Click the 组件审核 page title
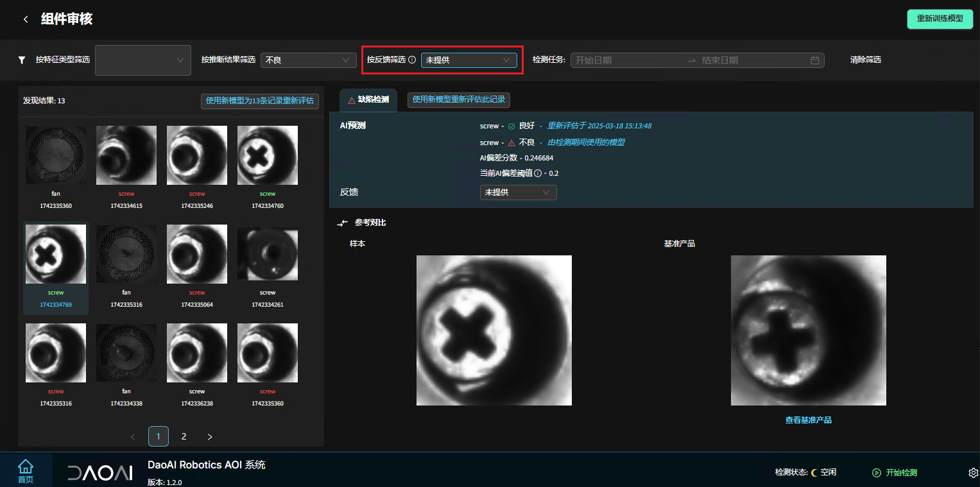This screenshot has width=980, height=487. [67, 19]
